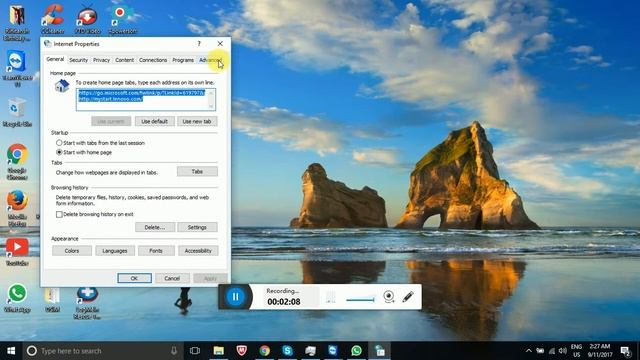The image size is (640, 360).
Task: Click the Type here to search box
Action: (x=102, y=351)
